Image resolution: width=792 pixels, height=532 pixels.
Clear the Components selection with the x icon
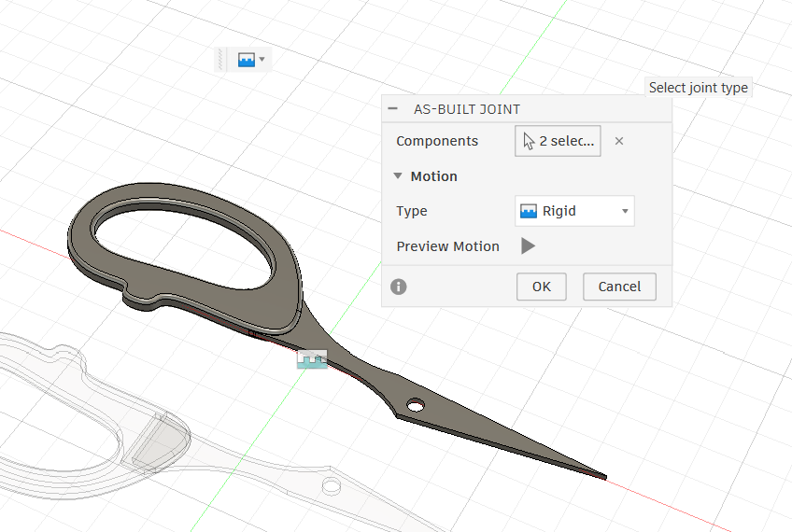click(x=618, y=142)
